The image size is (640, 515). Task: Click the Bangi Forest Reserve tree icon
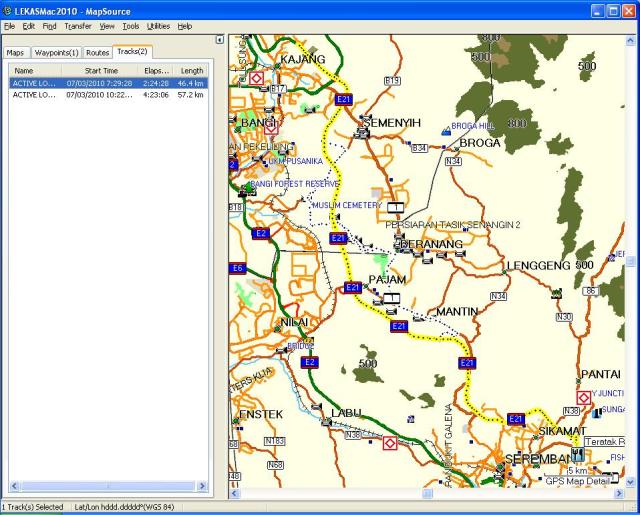click(x=247, y=189)
